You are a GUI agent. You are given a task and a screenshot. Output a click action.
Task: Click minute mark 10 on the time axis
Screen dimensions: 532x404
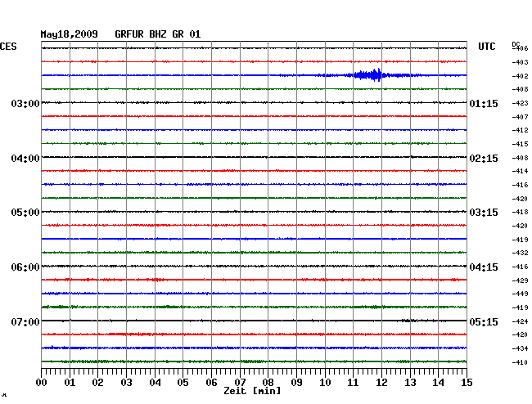point(325,383)
